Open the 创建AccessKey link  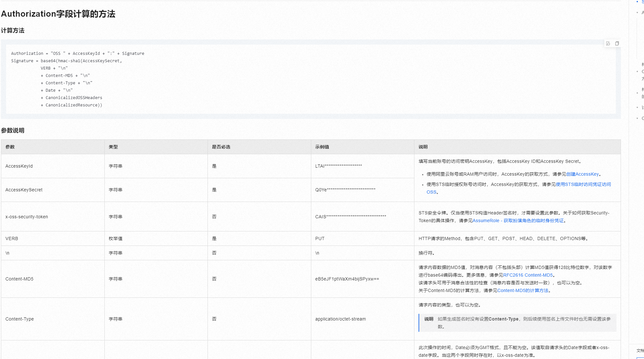[583, 174]
